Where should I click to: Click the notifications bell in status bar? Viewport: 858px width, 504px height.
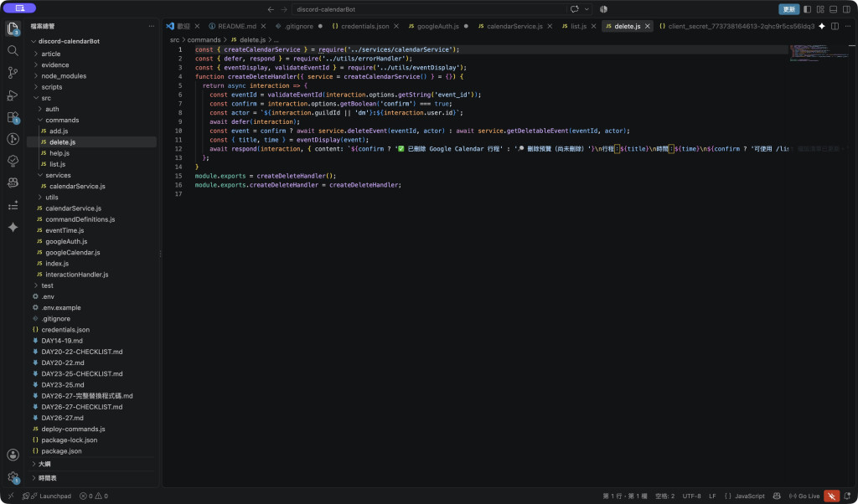click(847, 496)
